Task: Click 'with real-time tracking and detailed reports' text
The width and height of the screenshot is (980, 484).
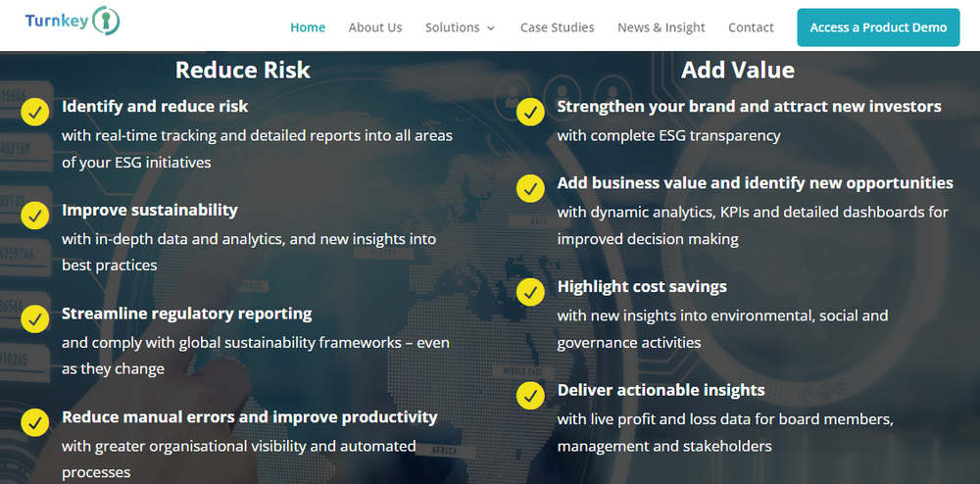Action: (x=257, y=149)
